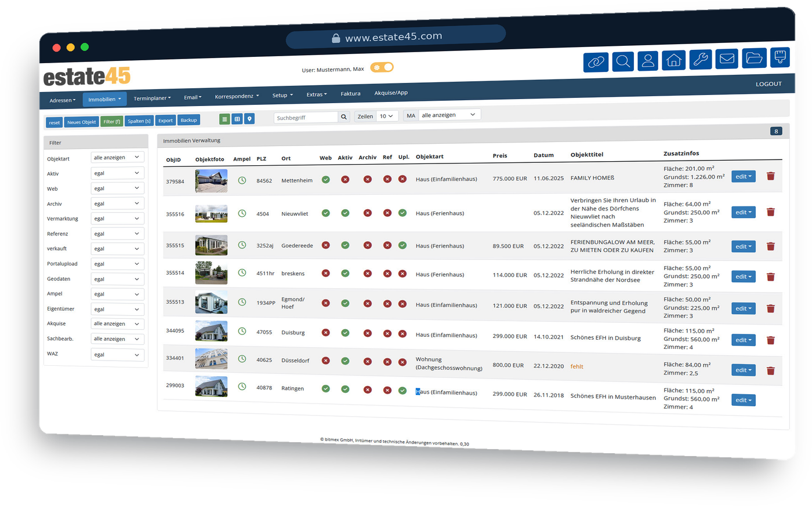This screenshot has width=812, height=506.
Task: Switch to list view icon
Action: pyautogui.click(x=224, y=119)
